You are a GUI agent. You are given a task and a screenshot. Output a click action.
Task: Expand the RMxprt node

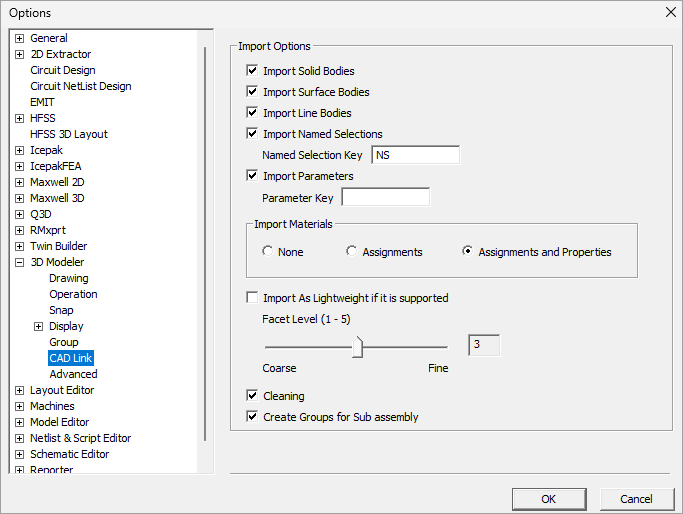(19, 230)
